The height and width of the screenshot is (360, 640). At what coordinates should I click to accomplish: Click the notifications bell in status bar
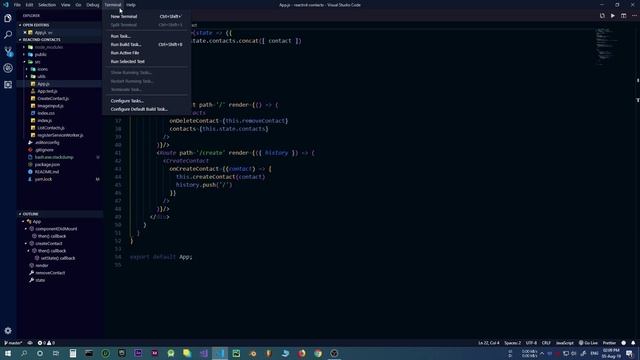click(633, 343)
